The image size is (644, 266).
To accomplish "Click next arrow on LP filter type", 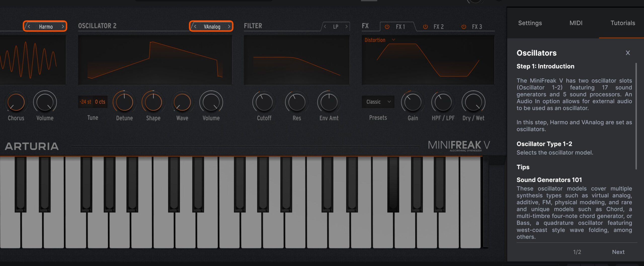I will click(346, 26).
